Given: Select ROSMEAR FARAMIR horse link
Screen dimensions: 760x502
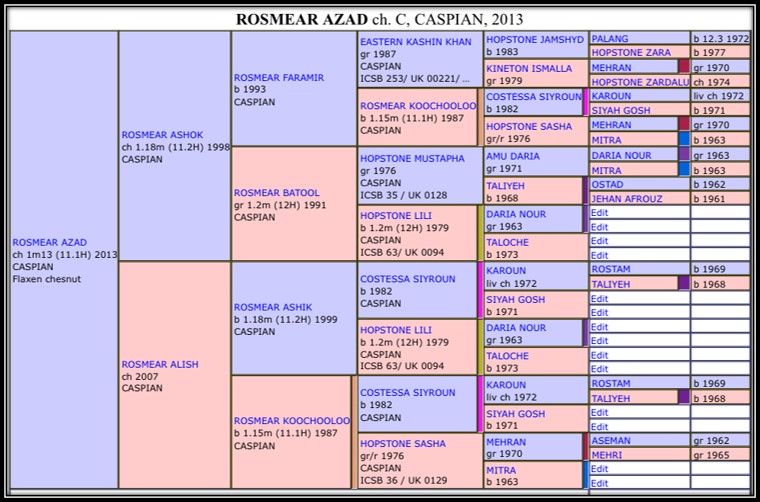Looking at the screenshot, I should point(279,78).
